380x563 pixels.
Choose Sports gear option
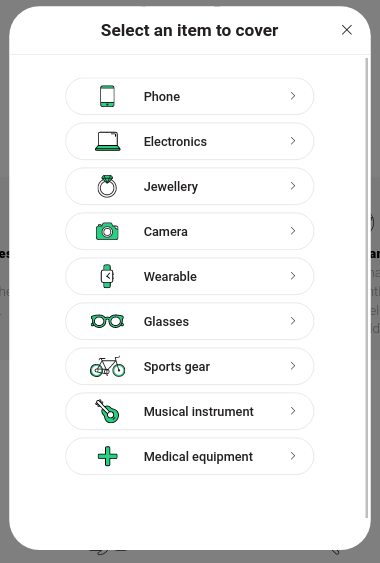pyautogui.click(x=190, y=366)
